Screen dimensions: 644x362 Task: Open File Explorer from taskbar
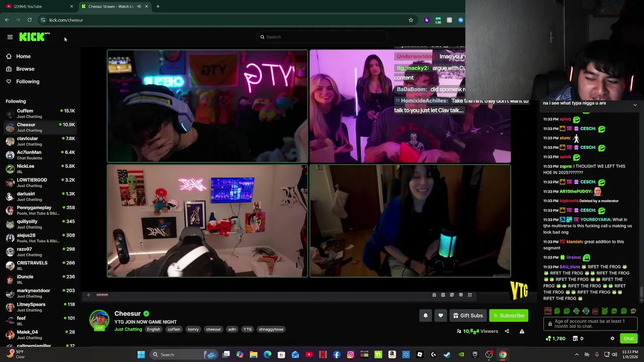254,355
